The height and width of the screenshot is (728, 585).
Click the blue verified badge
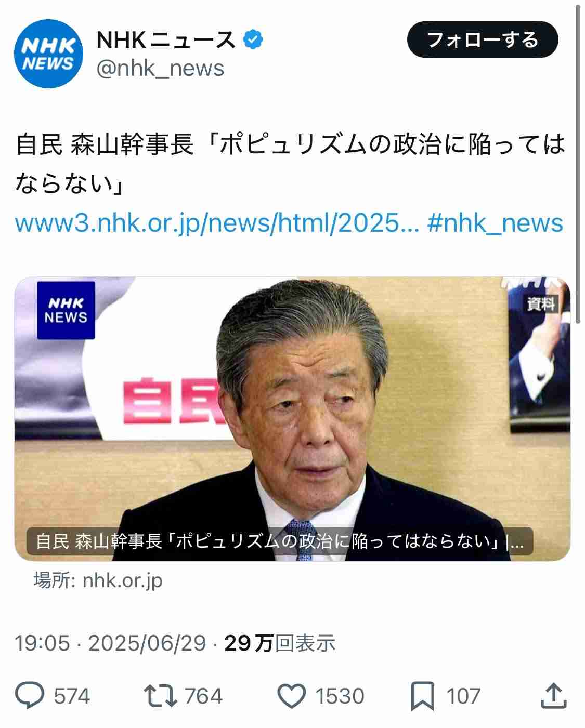pyautogui.click(x=253, y=40)
